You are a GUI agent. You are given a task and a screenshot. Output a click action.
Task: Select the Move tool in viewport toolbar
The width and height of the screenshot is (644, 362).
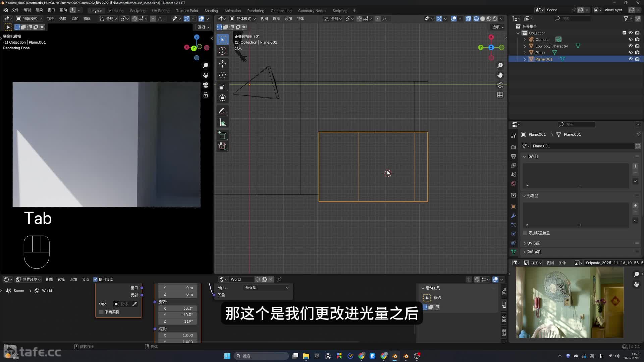point(222,64)
